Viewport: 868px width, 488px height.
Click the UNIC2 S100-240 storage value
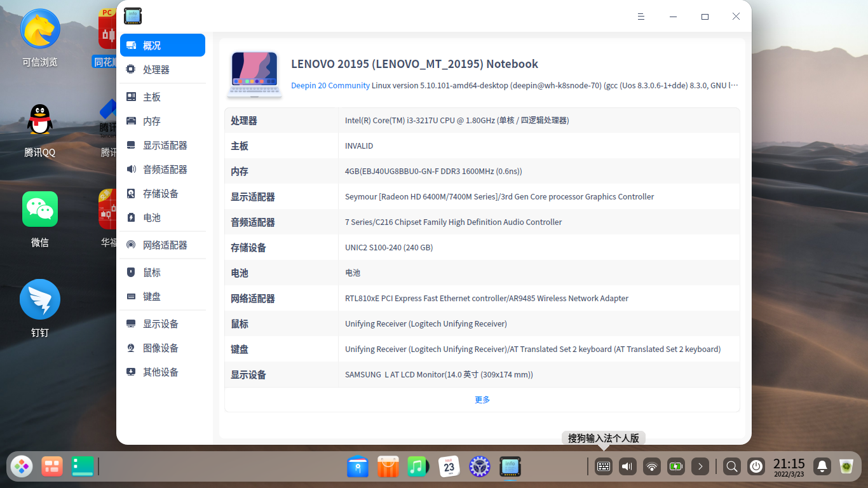pos(389,247)
